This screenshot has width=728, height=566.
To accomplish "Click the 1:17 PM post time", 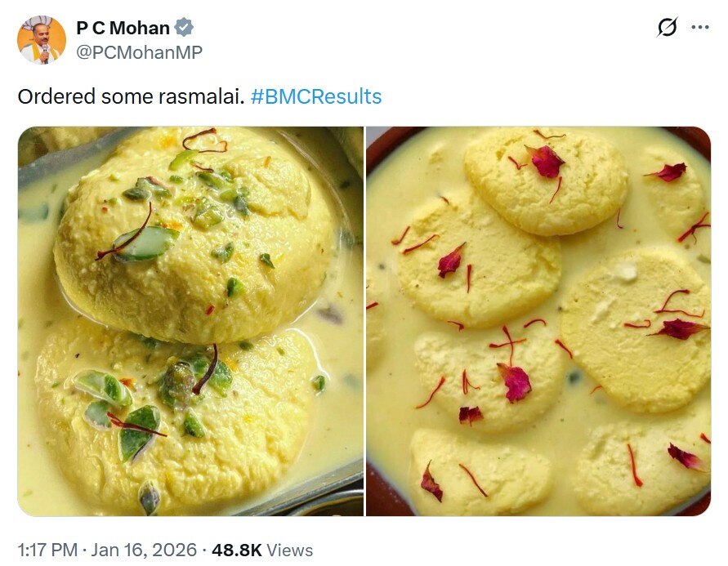I will (47, 550).
